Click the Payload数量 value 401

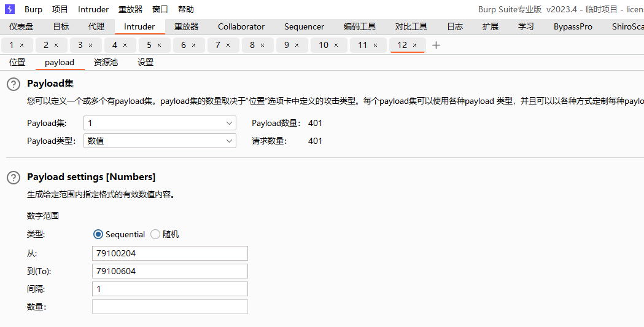pos(315,123)
